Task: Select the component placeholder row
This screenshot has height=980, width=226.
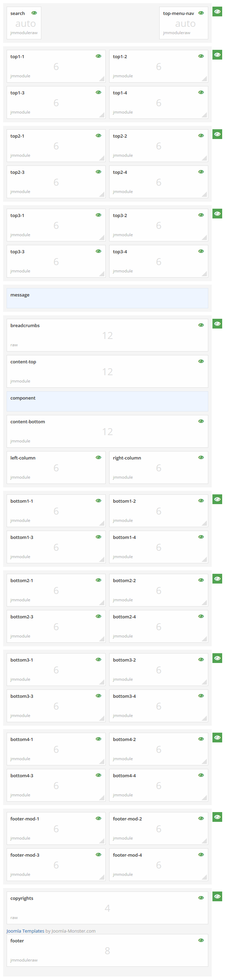Action: 107,398
